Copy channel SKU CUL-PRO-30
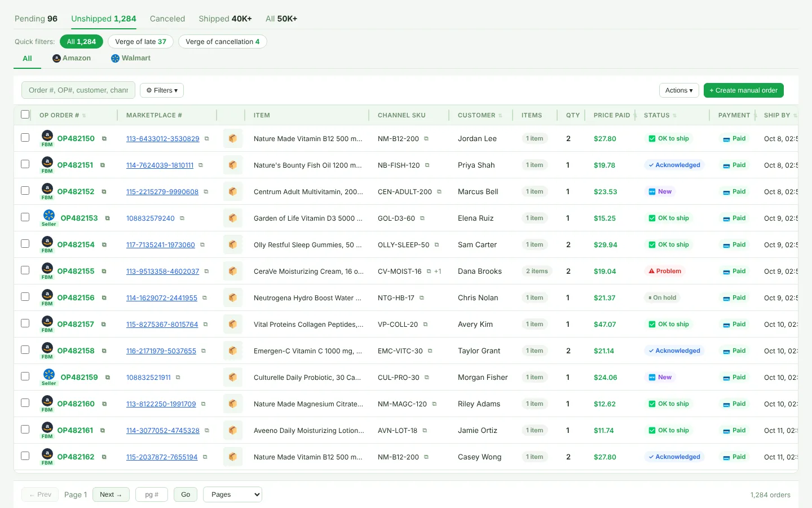The height and width of the screenshot is (508, 812). click(427, 378)
